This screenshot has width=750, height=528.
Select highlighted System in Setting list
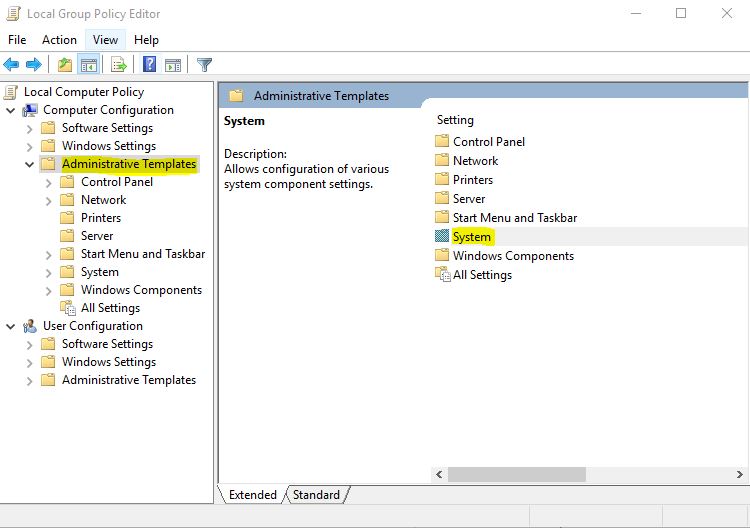(x=472, y=237)
